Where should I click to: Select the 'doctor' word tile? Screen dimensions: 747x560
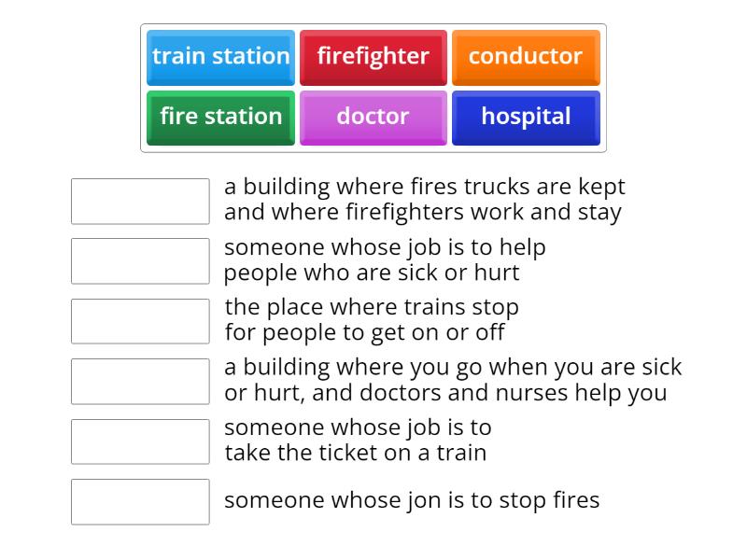tap(373, 117)
